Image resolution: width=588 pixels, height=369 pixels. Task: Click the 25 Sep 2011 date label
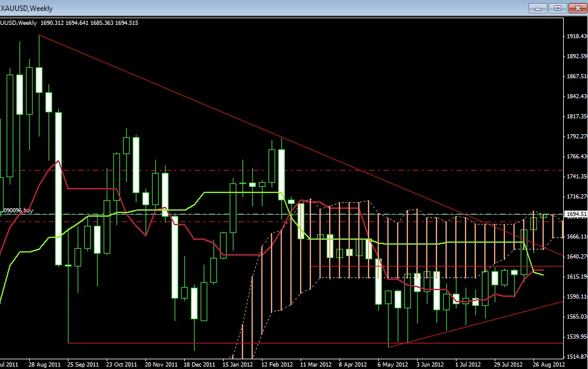(83, 365)
